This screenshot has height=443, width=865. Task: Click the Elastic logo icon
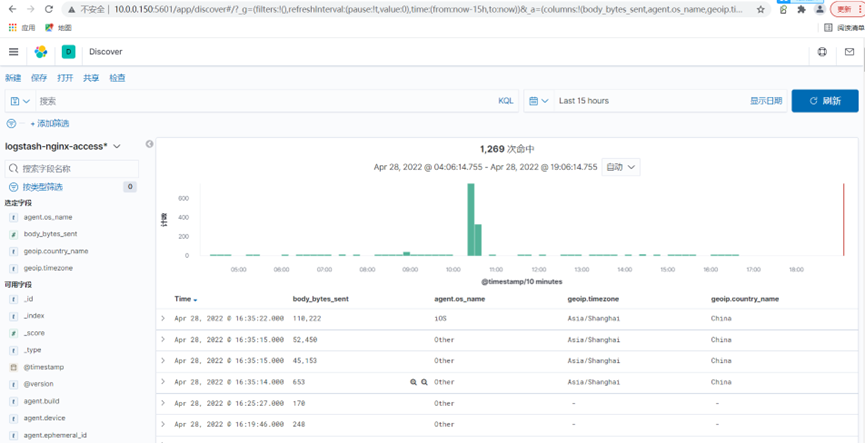[41, 52]
